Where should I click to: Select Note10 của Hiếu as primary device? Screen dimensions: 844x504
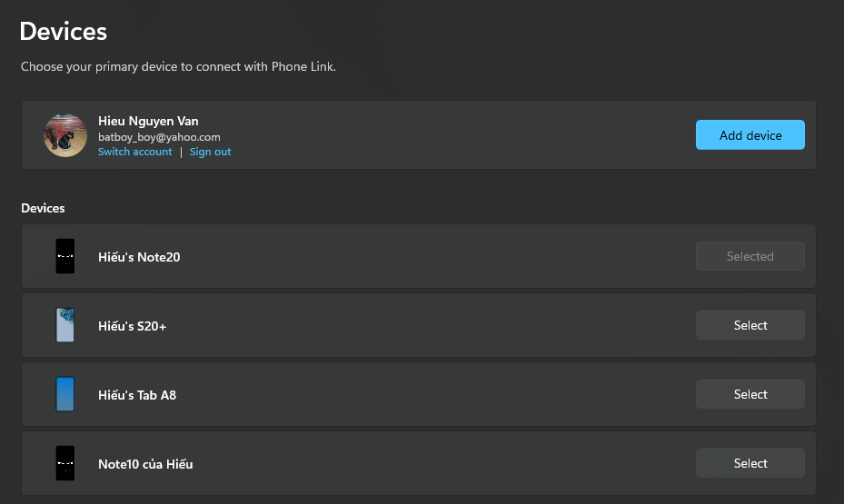[750, 463]
